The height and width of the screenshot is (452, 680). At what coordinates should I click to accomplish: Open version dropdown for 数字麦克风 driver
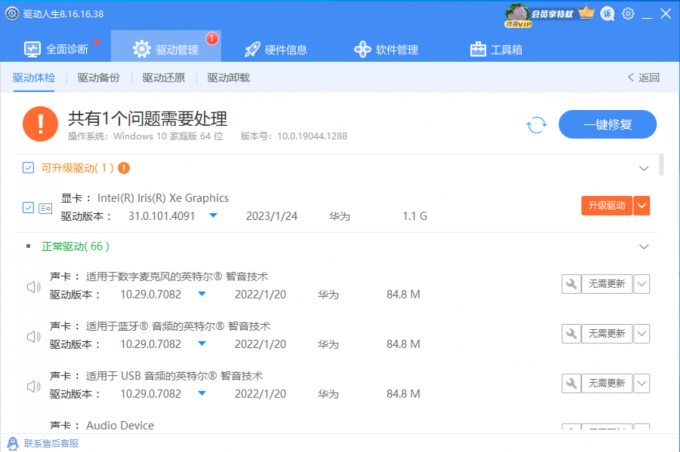point(202,294)
